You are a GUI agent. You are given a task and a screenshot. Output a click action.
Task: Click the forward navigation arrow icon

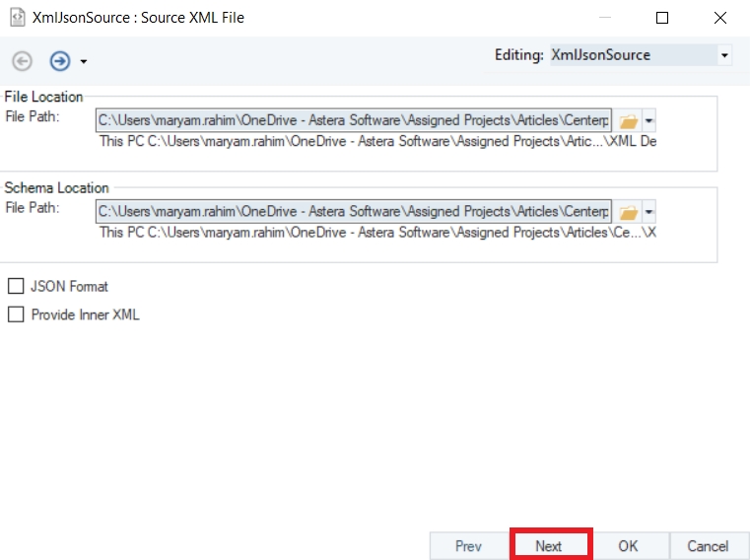pos(60,61)
